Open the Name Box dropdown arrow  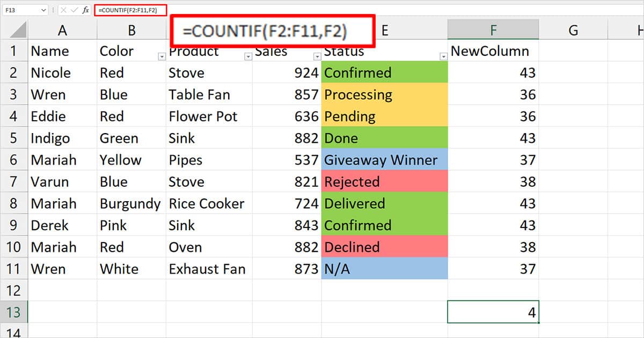point(44,10)
